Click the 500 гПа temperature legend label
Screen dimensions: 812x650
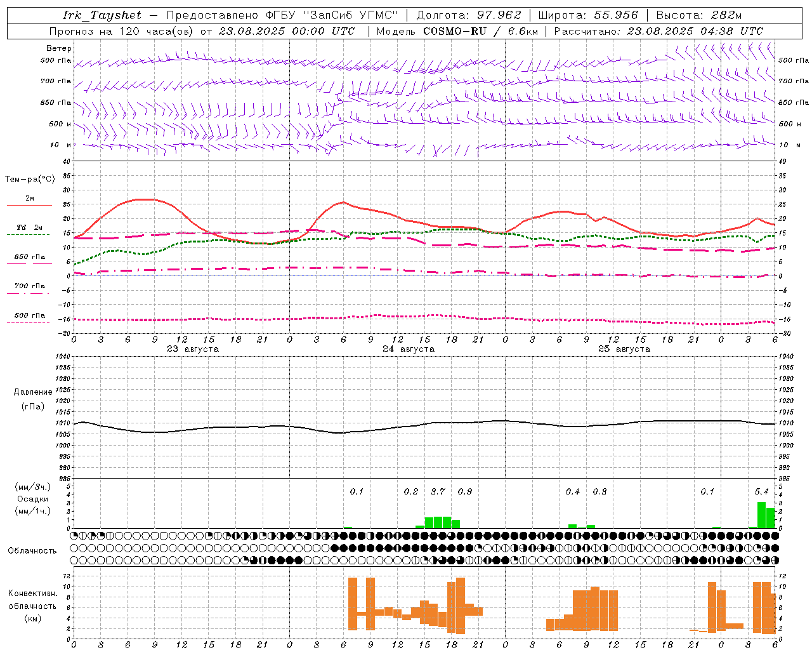point(30,315)
